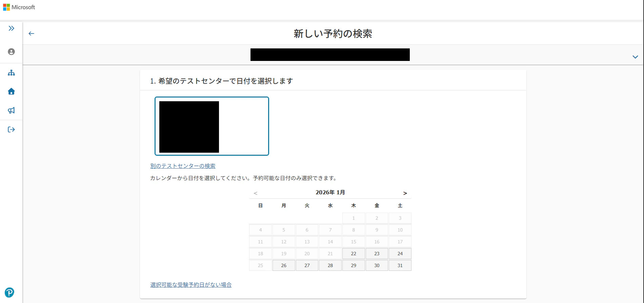The width and height of the screenshot is (644, 303).
Task: Select January 29 on the calendar
Action: pyautogui.click(x=354, y=265)
